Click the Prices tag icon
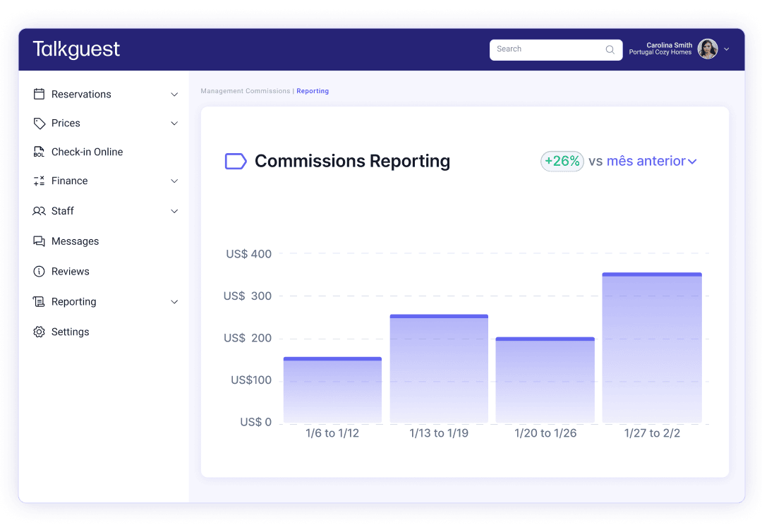Image resolution: width=762 pixels, height=532 pixels. 40,123
